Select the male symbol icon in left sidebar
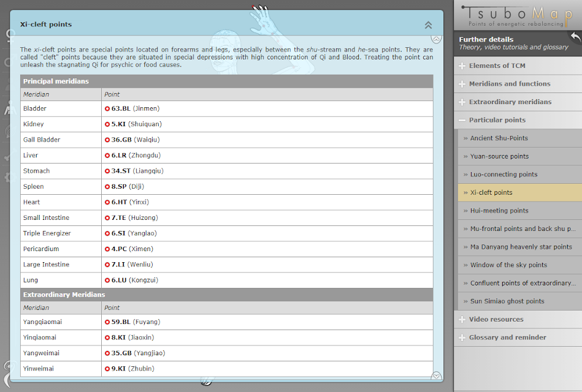Image resolution: width=582 pixels, height=392 pixels. tap(8, 61)
